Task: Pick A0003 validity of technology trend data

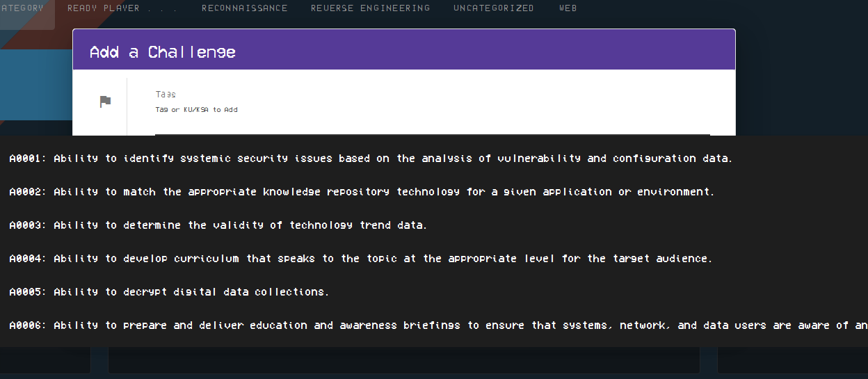Action: click(218, 225)
